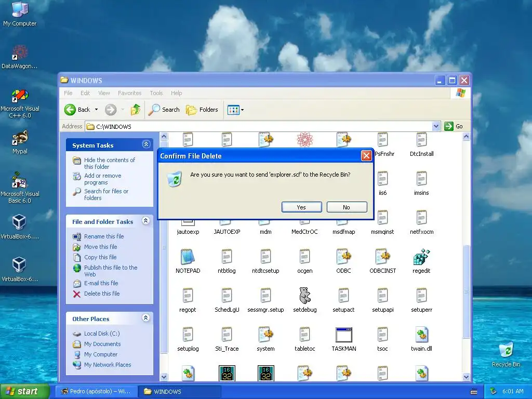Image resolution: width=532 pixels, height=399 pixels.
Task: Click Add or remove programs link
Action: coord(102,179)
